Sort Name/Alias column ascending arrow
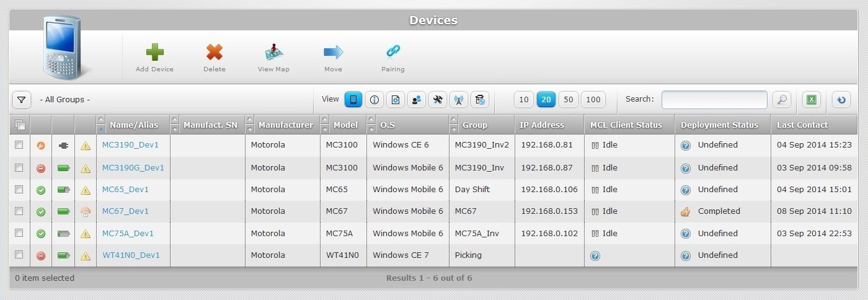The height and width of the screenshot is (300, 868). click(x=100, y=120)
